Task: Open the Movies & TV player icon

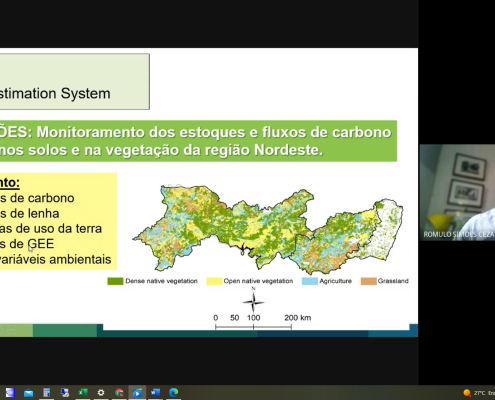Action: click(x=137, y=393)
